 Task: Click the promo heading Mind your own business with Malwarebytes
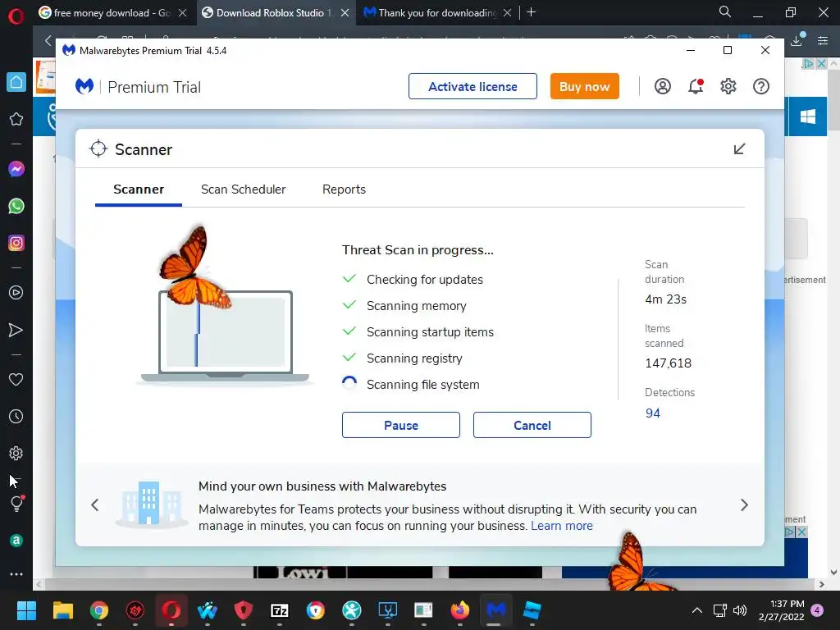(x=322, y=486)
